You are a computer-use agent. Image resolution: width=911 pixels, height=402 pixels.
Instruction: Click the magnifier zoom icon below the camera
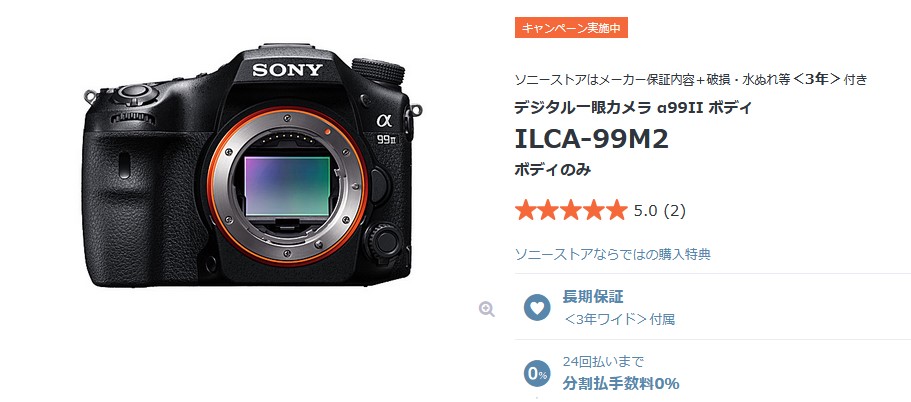[486, 309]
